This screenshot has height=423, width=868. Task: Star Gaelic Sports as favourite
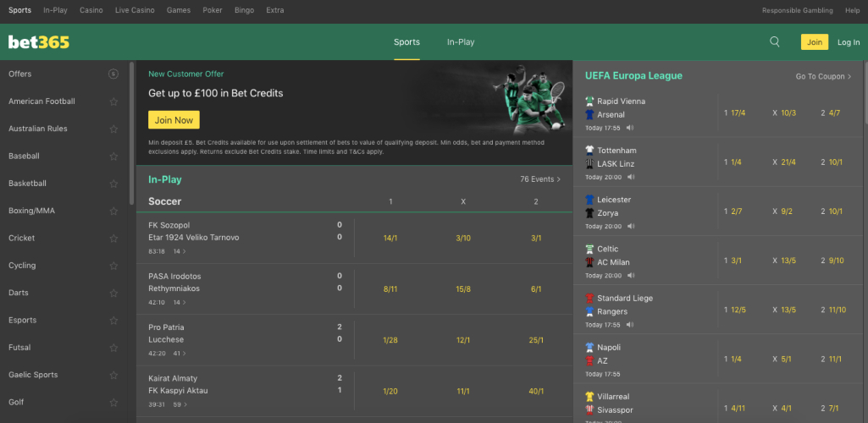(x=113, y=375)
